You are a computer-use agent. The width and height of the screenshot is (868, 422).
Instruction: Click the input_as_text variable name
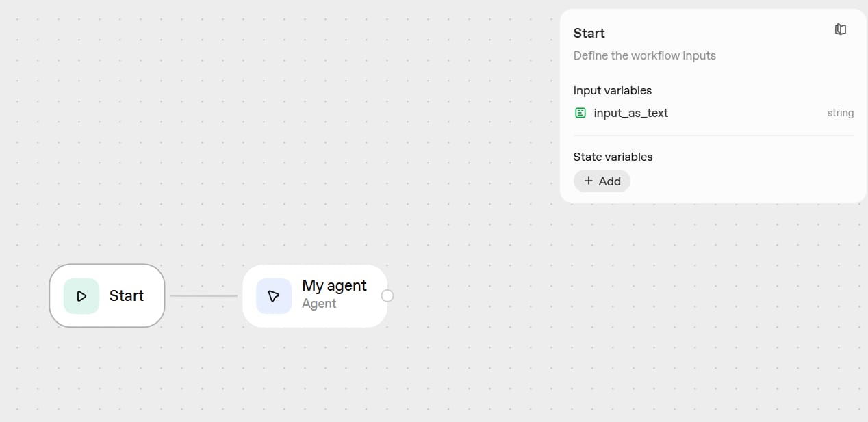pyautogui.click(x=630, y=113)
